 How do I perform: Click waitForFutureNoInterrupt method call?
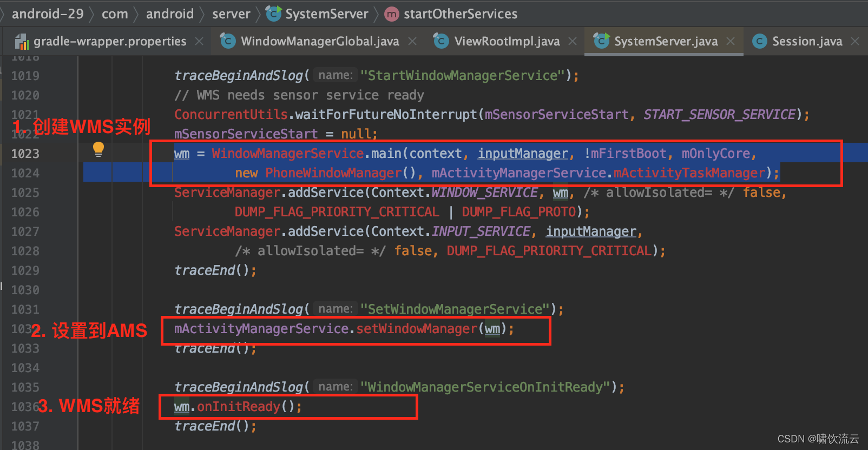click(x=386, y=115)
